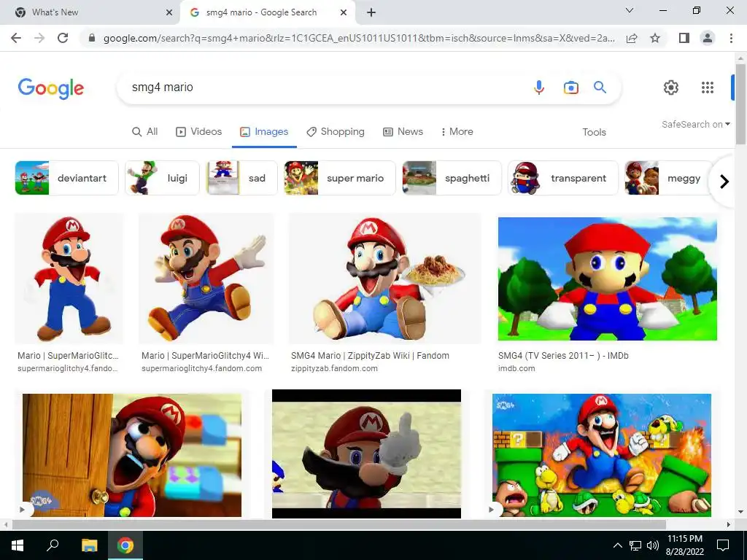
Task: Open Mario with Koopas and Goomba thumbnail
Action: pos(602,455)
